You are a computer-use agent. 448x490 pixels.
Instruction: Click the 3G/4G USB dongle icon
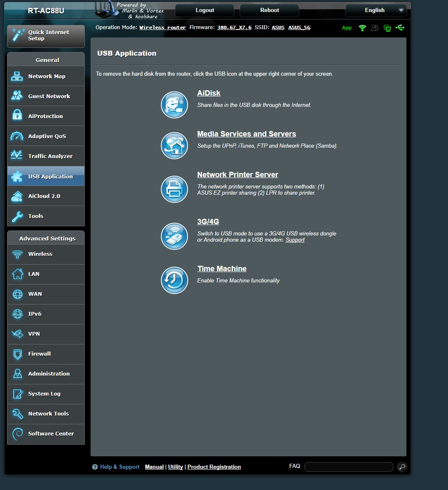174,236
